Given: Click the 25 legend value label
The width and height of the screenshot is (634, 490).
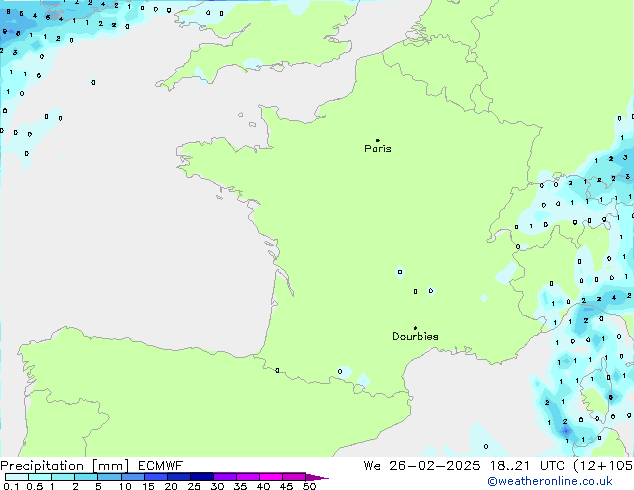Looking at the screenshot, I should (x=194, y=486).
